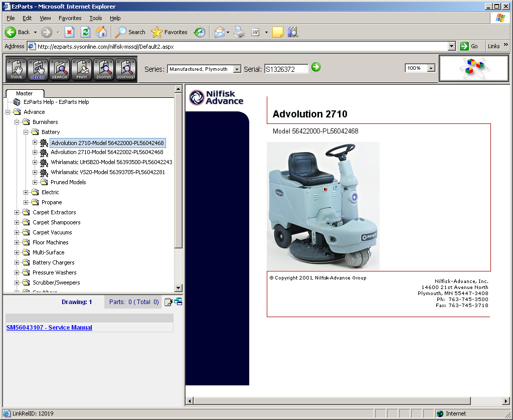Open the browser Search pane
The image size is (513, 420).
click(130, 32)
